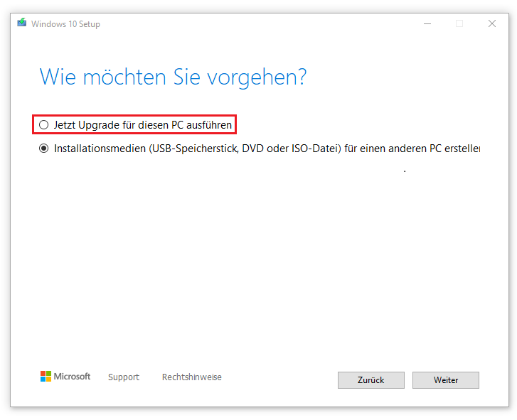Click label 'Jetzt Upgrade für diesen PC ausführen'
Viewport: 517px width, 420px height.
(x=142, y=125)
